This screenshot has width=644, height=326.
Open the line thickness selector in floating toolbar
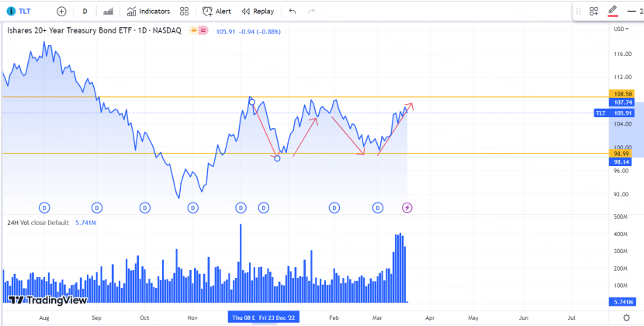[x=635, y=11]
